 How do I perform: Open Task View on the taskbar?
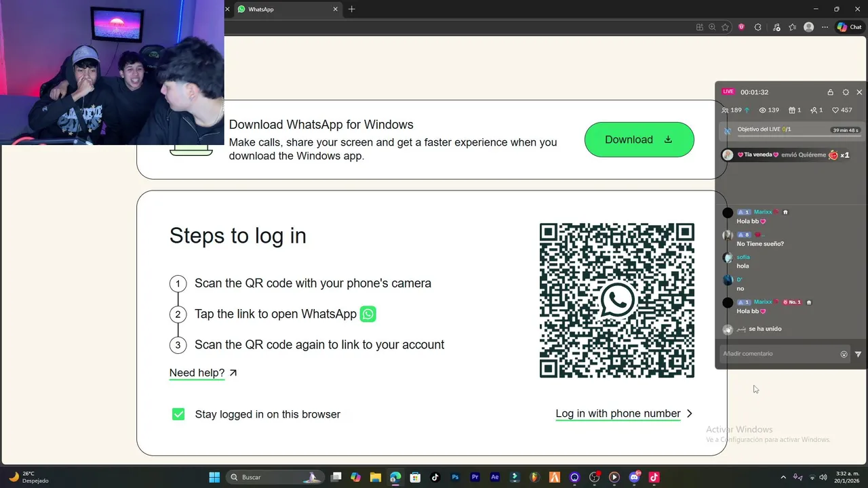[336, 477]
